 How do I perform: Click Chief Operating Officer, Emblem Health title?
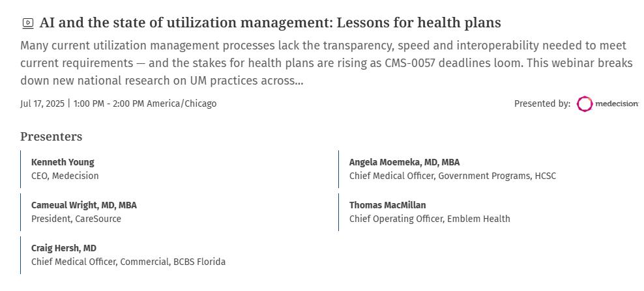tap(430, 219)
